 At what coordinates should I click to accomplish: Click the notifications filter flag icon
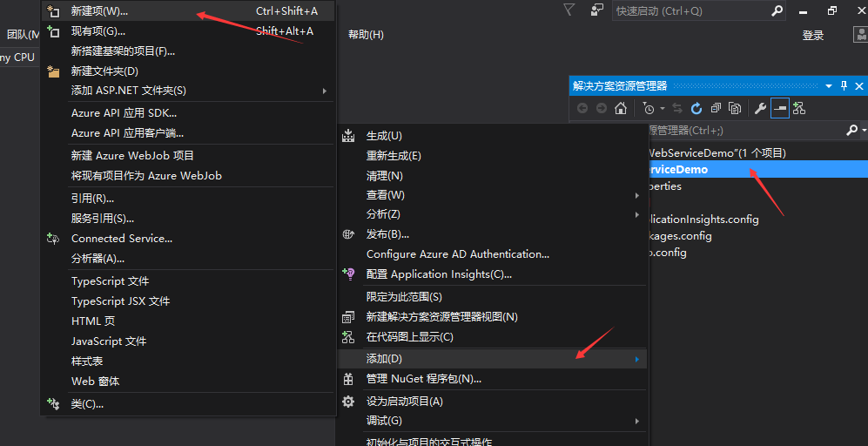point(569,10)
